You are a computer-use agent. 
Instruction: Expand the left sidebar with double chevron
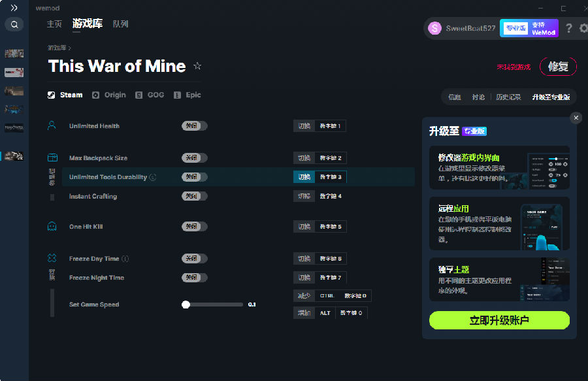[14, 8]
